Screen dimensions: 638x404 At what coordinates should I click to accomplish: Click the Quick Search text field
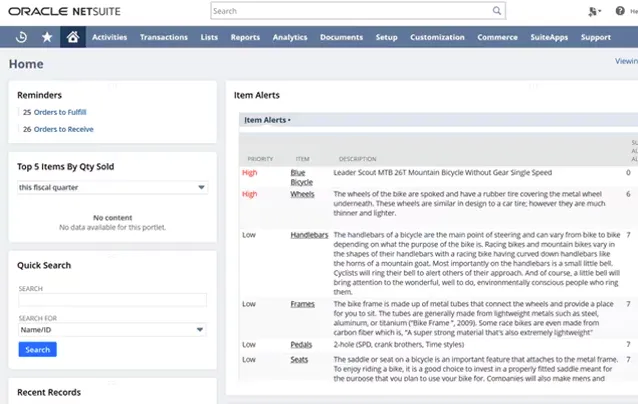pos(112,300)
